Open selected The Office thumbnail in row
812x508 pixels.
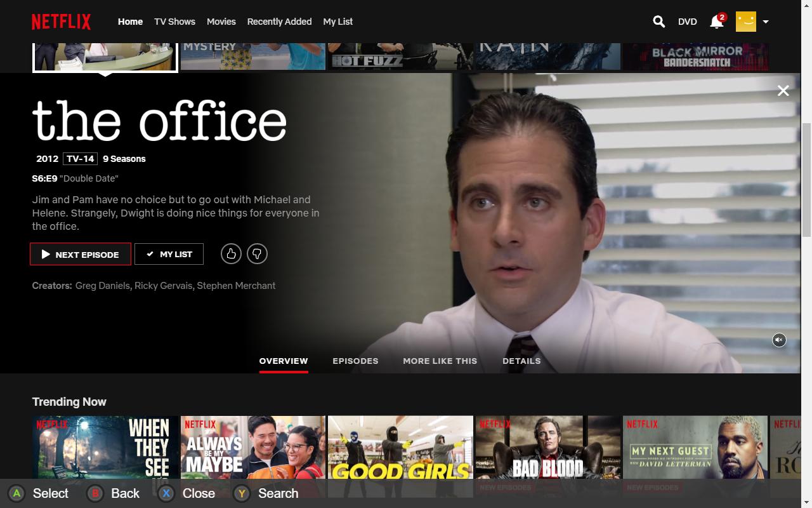pos(105,57)
